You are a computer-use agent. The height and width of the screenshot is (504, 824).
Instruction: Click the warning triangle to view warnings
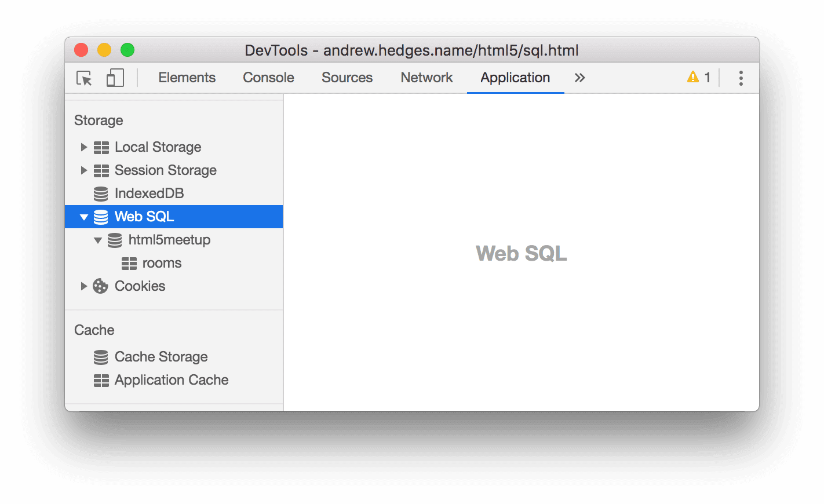click(693, 76)
